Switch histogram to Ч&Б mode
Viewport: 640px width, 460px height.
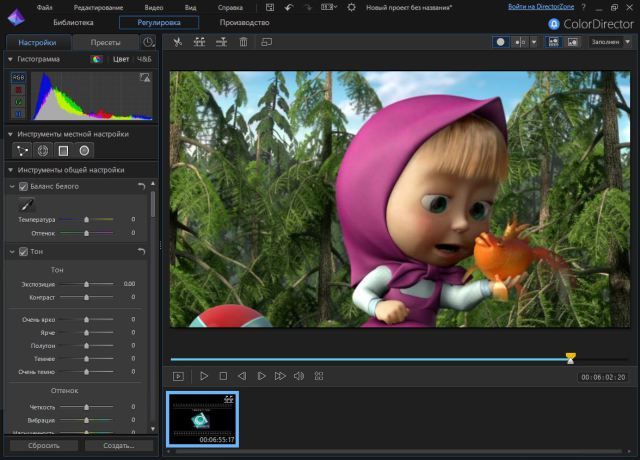(144, 59)
